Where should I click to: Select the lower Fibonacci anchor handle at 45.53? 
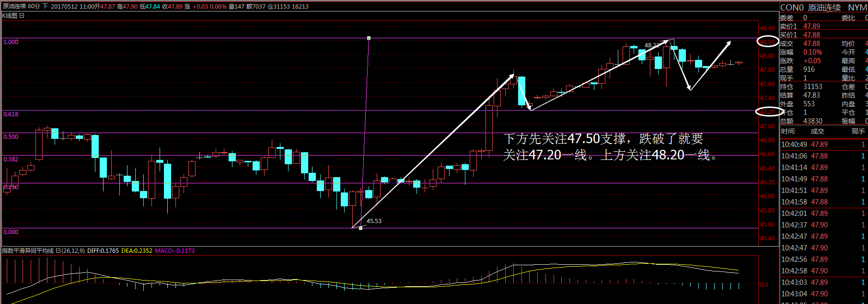360,227
